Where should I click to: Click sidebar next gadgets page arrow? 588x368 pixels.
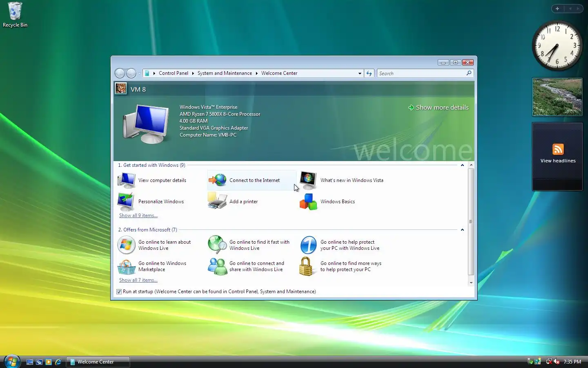578,9
